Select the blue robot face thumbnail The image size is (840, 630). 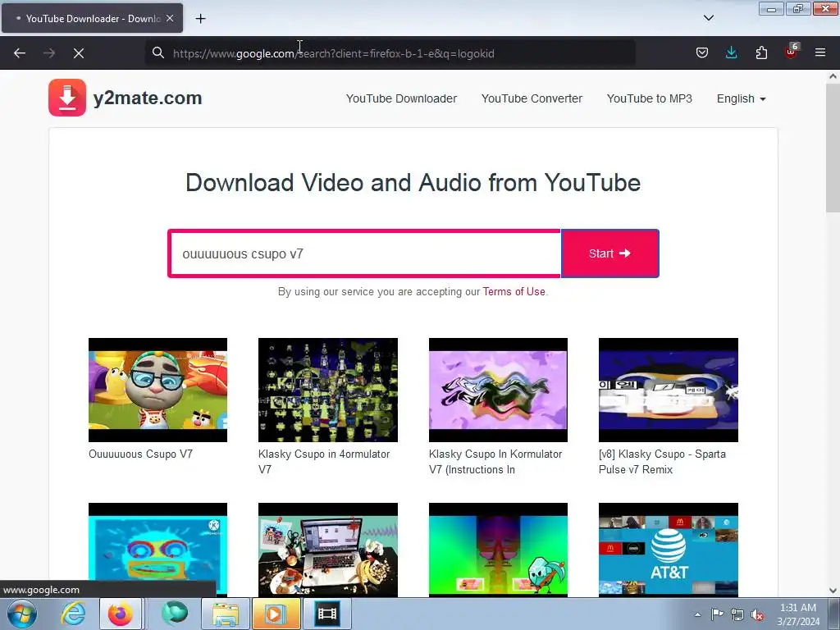click(x=157, y=550)
